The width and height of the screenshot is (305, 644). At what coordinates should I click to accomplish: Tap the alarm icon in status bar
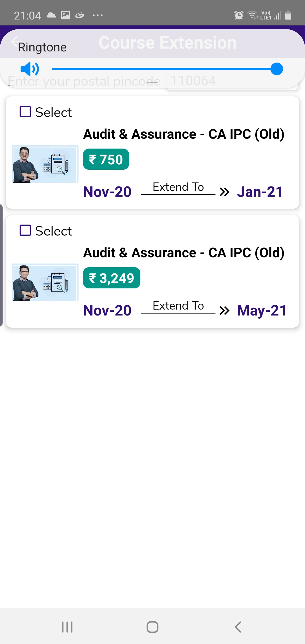[239, 15]
